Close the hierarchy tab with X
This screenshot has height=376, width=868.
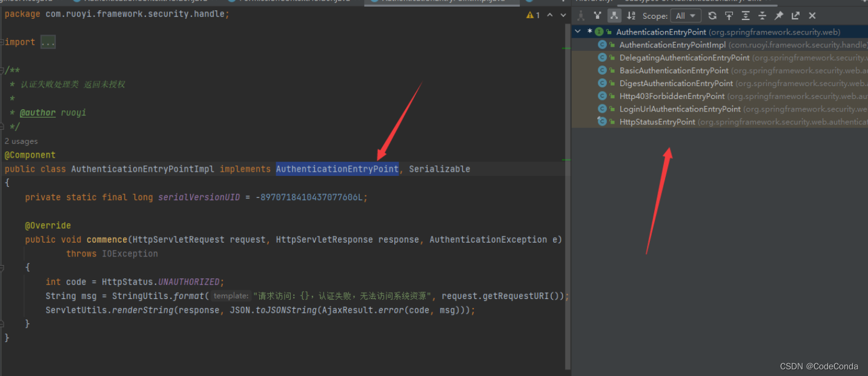(x=812, y=16)
